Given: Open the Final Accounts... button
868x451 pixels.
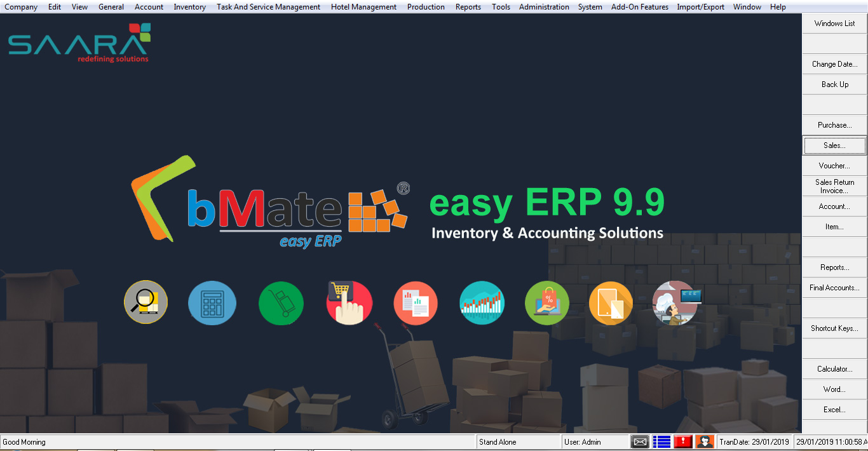Looking at the screenshot, I should click(834, 288).
